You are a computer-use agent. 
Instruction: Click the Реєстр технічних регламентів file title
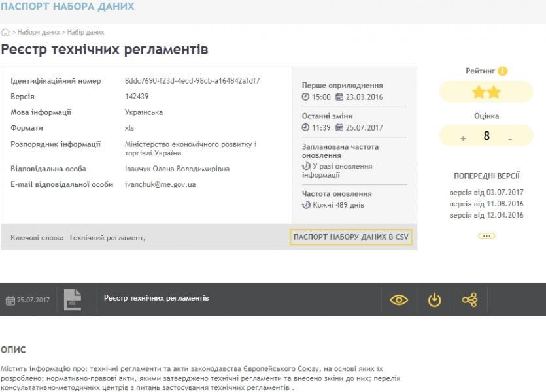click(x=156, y=298)
